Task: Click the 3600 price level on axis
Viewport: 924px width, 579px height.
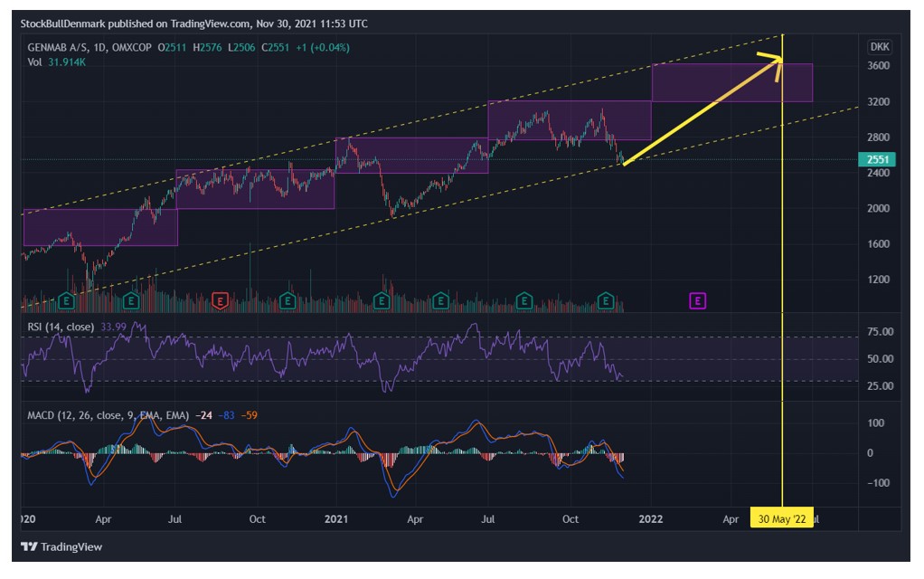Action: point(878,65)
